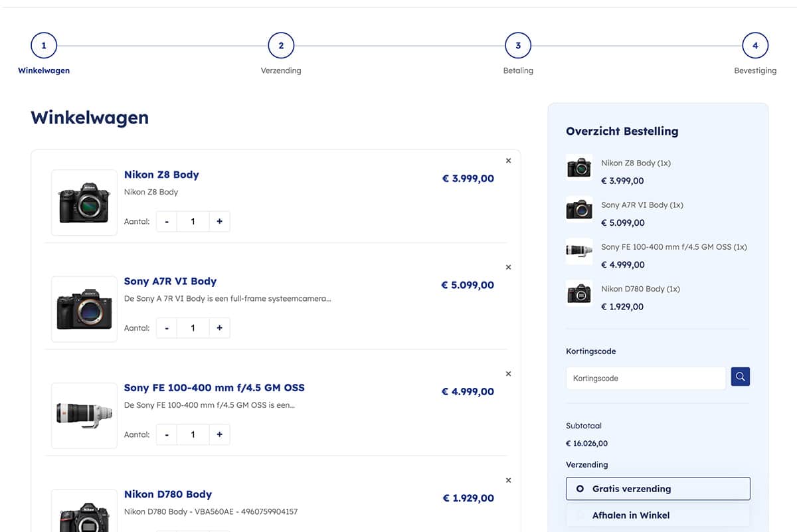Click Nikon Z8 thumbnail in order overview
This screenshot has height=532, width=797.
pos(579,167)
